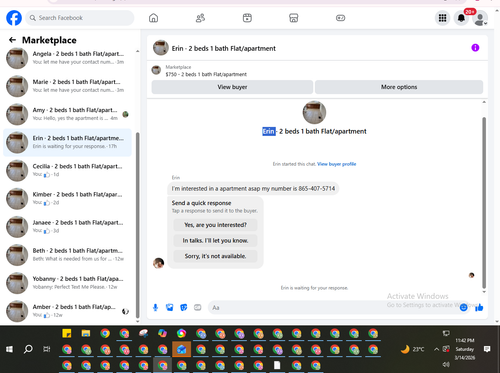Open the Home feed icon
Image resolution: width=500 pixels, height=373 pixels.
(x=153, y=18)
